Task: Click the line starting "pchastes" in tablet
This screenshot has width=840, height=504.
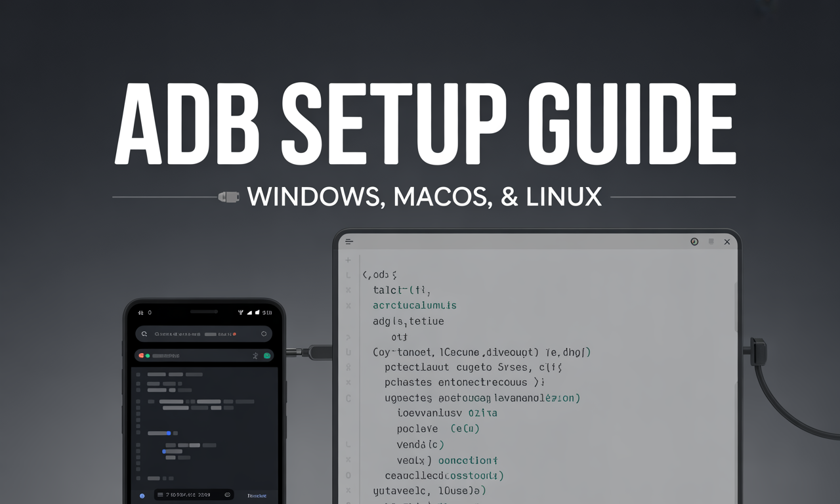Action: point(465,382)
